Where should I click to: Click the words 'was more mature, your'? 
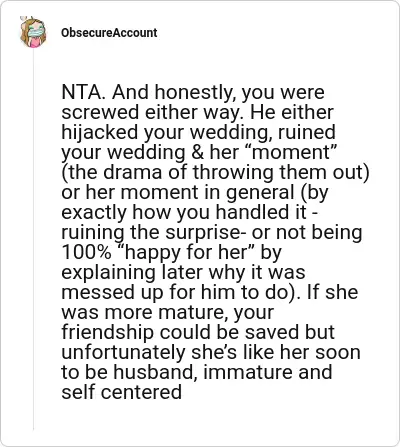(168, 313)
